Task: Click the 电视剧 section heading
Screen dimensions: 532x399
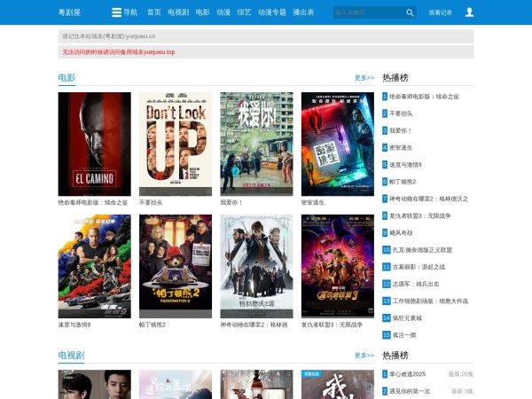Action: pos(71,356)
